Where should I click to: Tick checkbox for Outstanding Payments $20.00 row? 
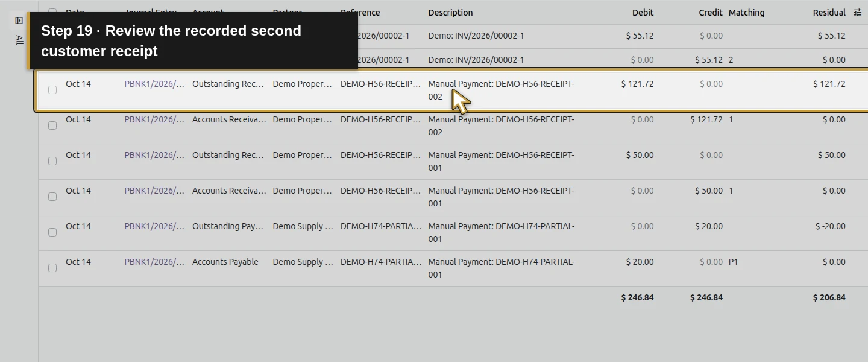[x=52, y=232]
